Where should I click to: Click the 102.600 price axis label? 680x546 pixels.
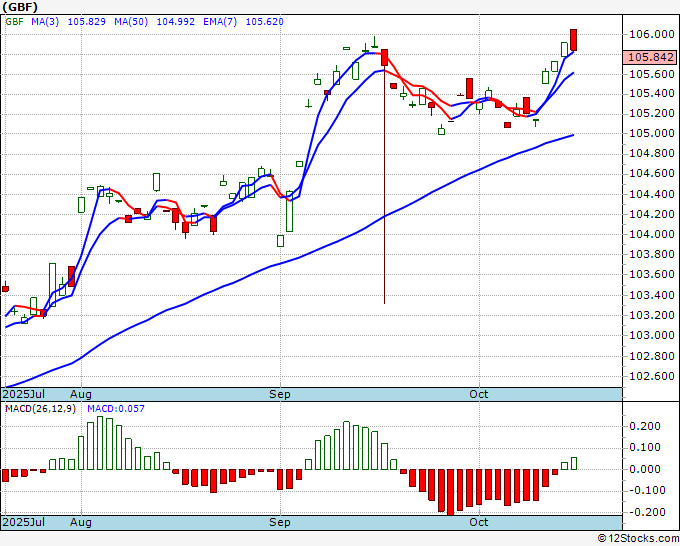point(652,376)
